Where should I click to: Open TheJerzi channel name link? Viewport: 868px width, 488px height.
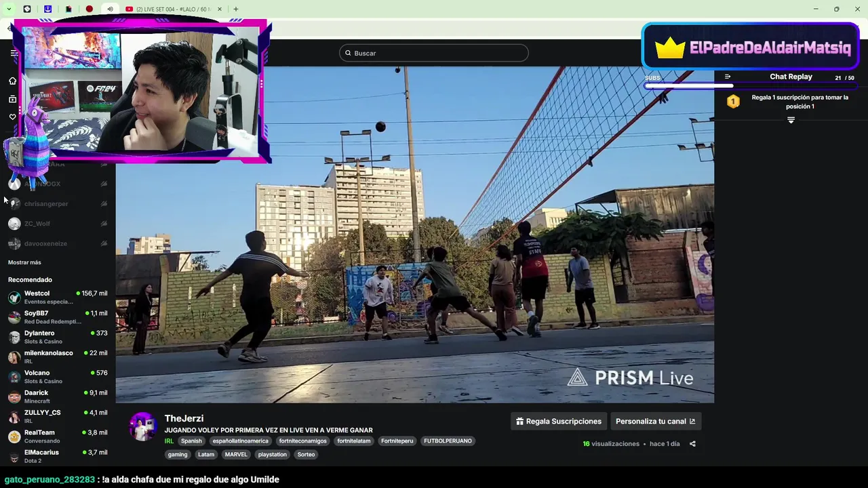pyautogui.click(x=184, y=419)
